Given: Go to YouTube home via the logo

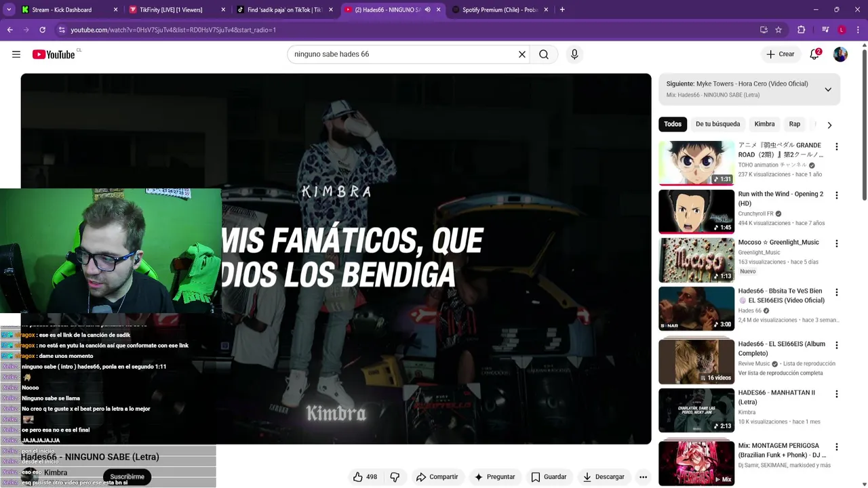Looking at the screenshot, I should pyautogui.click(x=54, y=54).
